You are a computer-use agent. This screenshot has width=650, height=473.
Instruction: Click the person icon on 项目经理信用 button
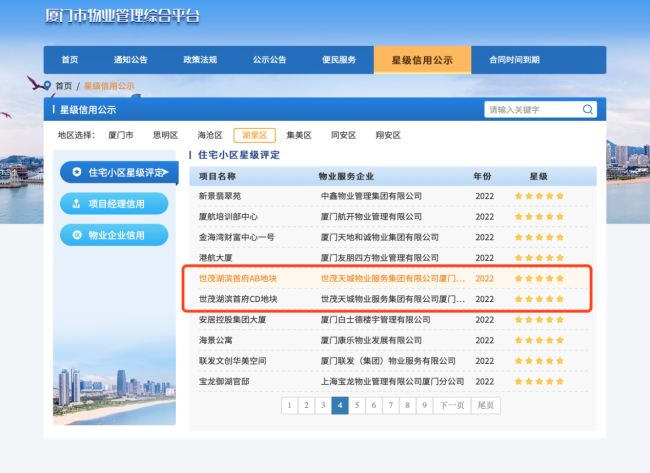76,204
